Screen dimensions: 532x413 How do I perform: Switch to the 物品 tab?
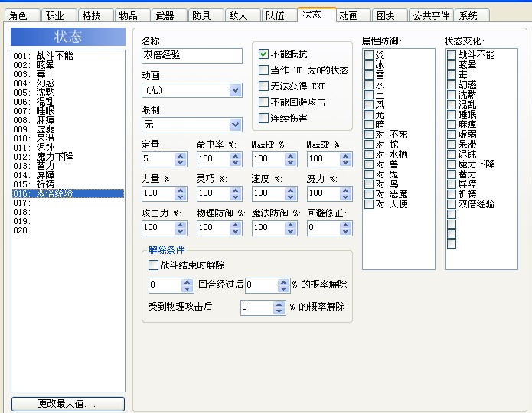132,15
